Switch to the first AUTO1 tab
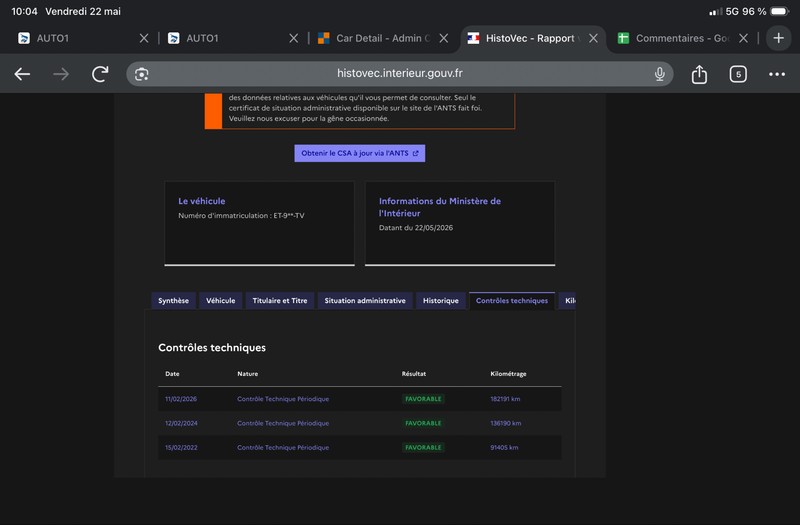Image resolution: width=800 pixels, height=525 pixels. coord(77,38)
